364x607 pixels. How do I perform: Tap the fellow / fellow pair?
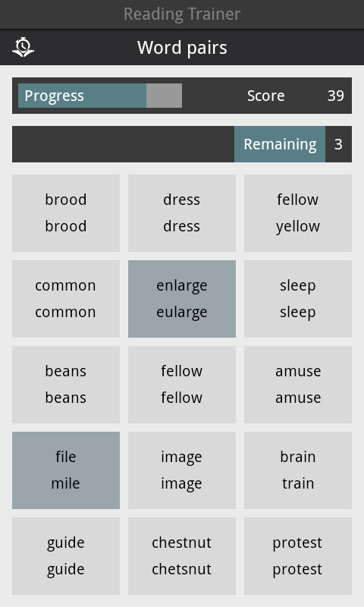182,385
